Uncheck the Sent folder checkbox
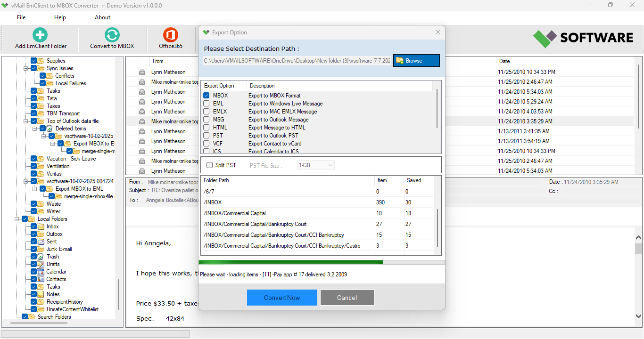Image resolution: width=644 pixels, height=339 pixels. point(34,242)
